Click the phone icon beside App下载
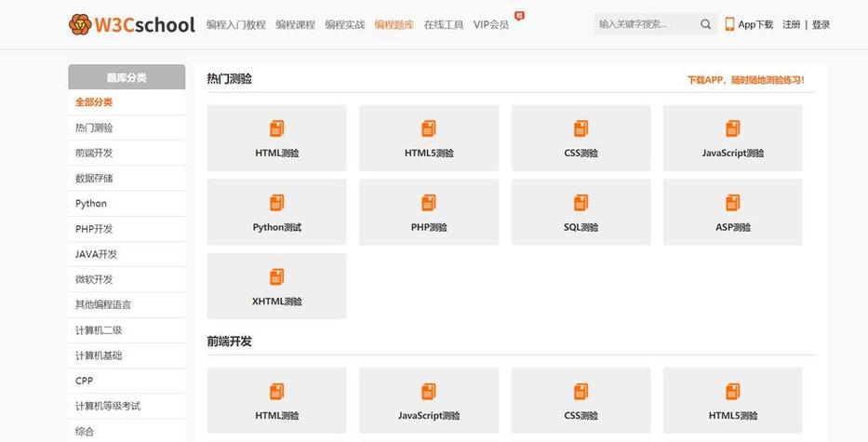The image size is (868, 442). pyautogui.click(x=729, y=24)
